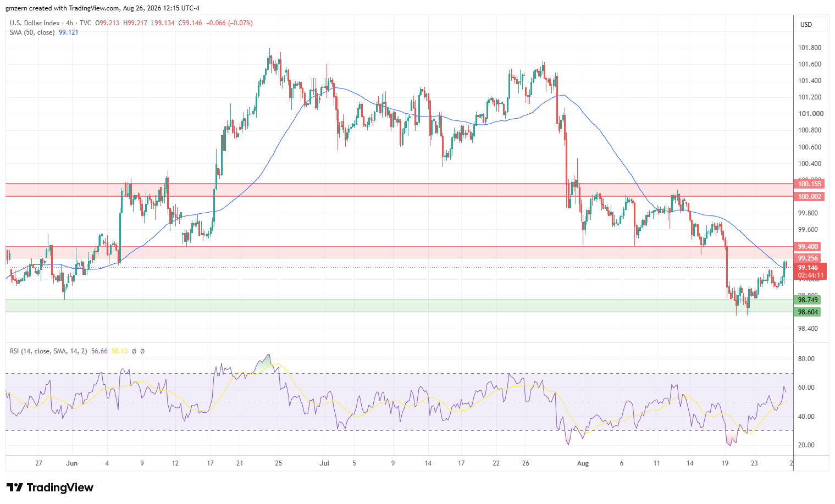The image size is (835, 504).
Task: Click the Jun label on time axis
Action: (x=72, y=463)
